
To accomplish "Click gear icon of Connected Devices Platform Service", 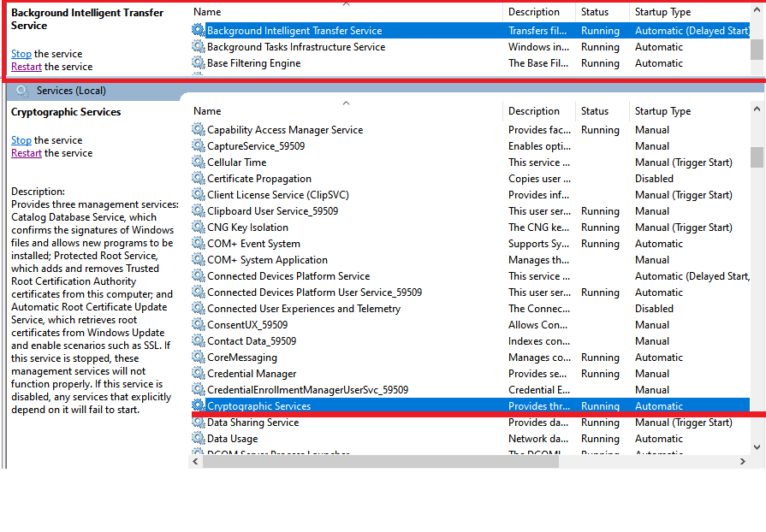I will [x=198, y=275].
